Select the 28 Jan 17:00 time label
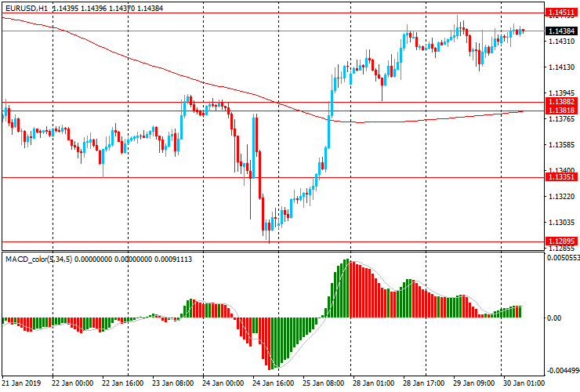Screen dimensions: 580x392 coord(425,383)
